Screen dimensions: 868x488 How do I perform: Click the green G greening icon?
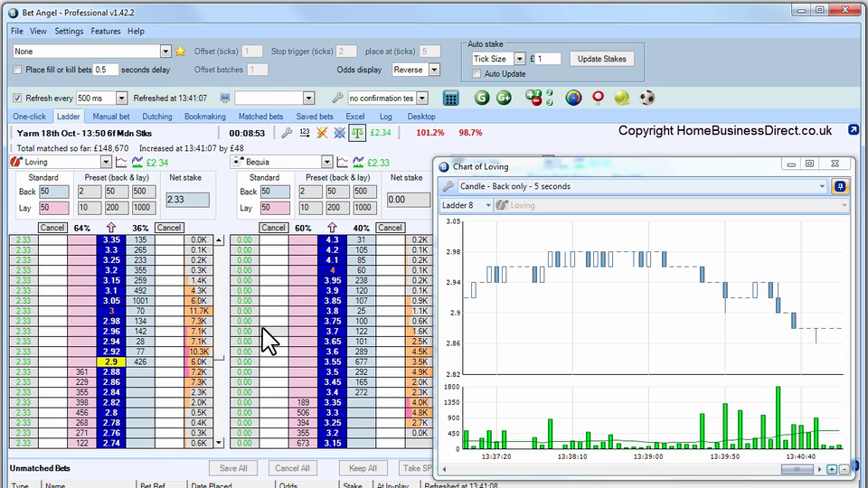click(482, 98)
